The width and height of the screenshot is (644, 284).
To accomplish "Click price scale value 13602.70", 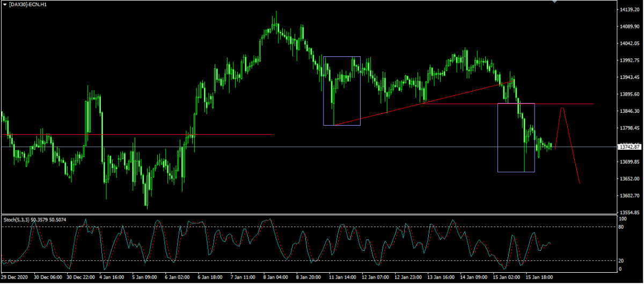I will 628,196.
